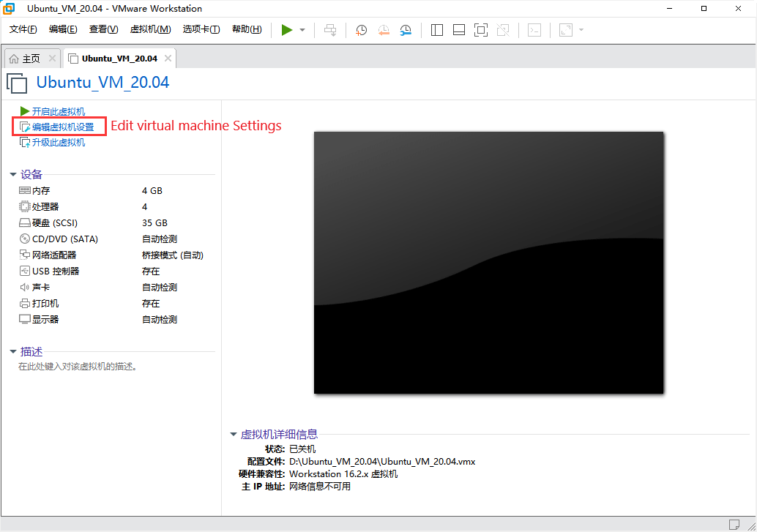Click the Unity mode toolbar icon
757x532 pixels.
[x=503, y=30]
